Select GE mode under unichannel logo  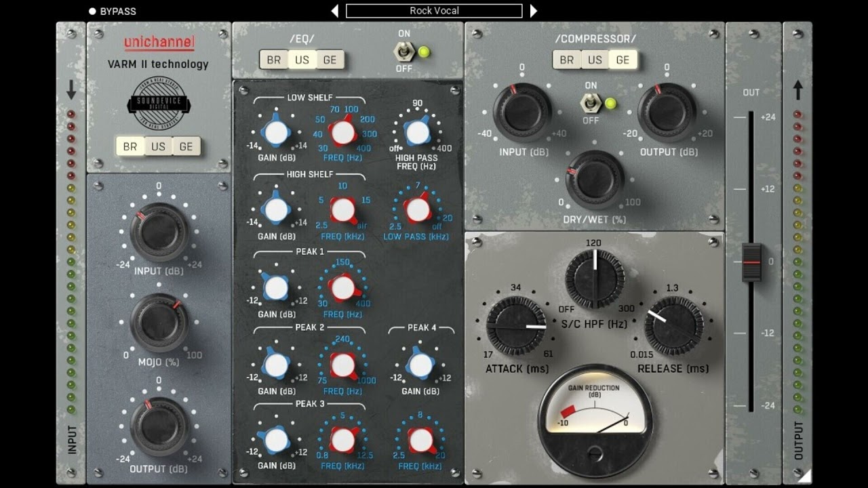(186, 146)
